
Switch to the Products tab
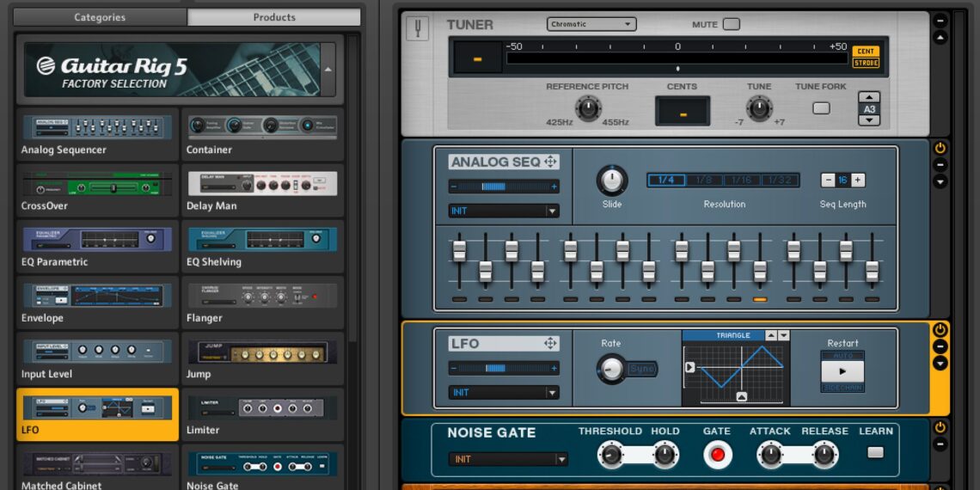(274, 17)
